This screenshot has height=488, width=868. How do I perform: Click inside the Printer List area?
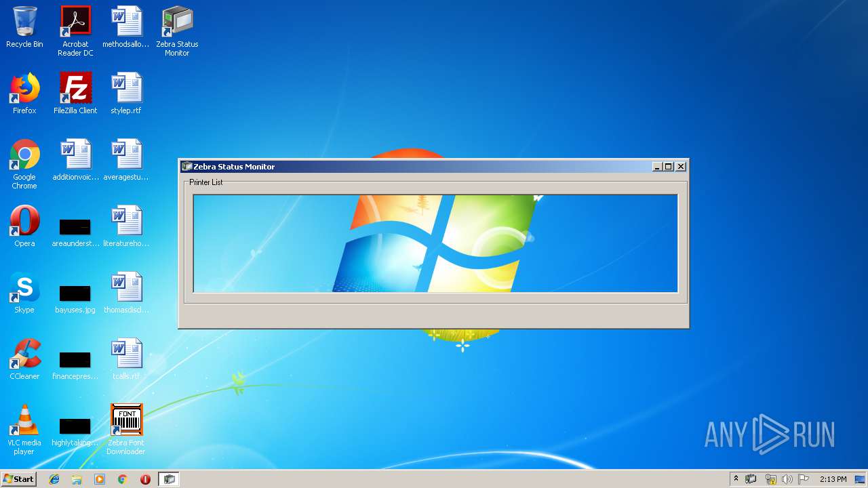pos(435,243)
